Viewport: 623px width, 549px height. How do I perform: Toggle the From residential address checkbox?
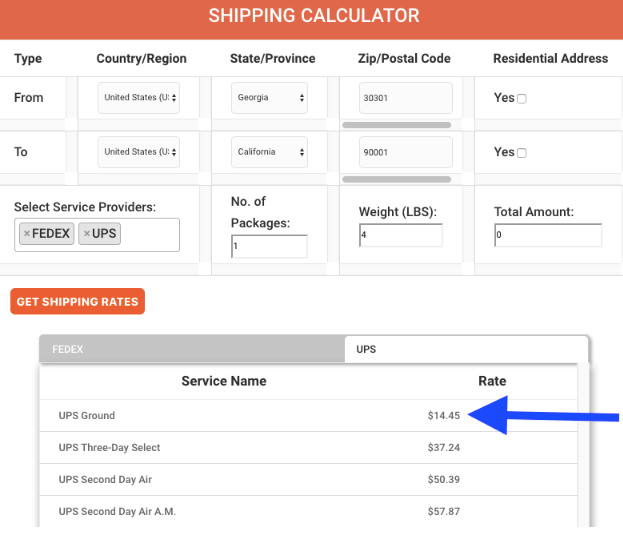pyautogui.click(x=522, y=99)
